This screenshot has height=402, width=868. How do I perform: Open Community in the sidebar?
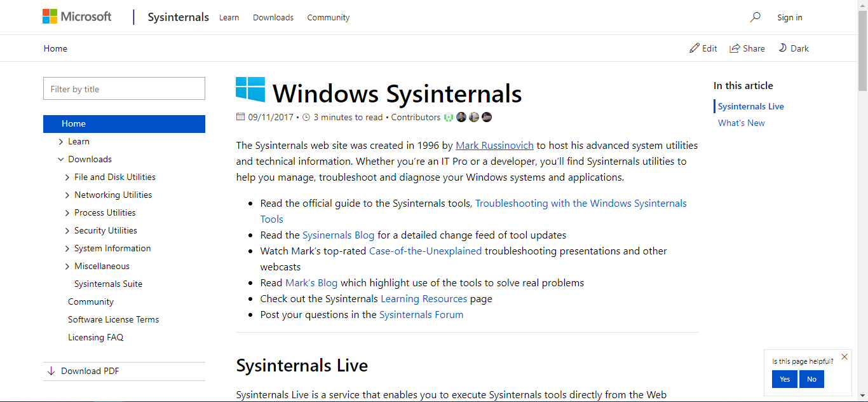pos(91,302)
